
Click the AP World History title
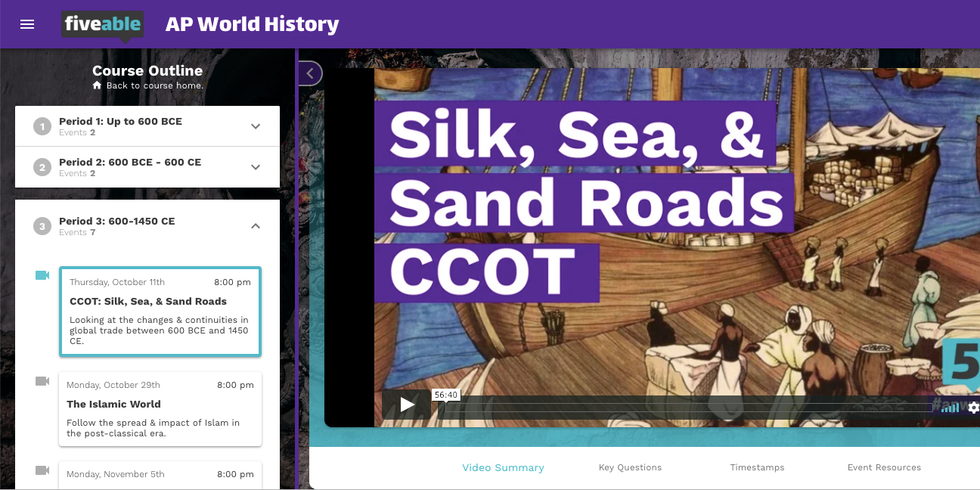tap(253, 24)
